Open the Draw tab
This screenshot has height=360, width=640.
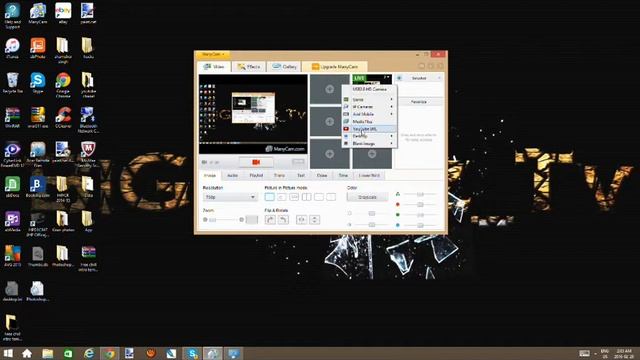(322, 176)
